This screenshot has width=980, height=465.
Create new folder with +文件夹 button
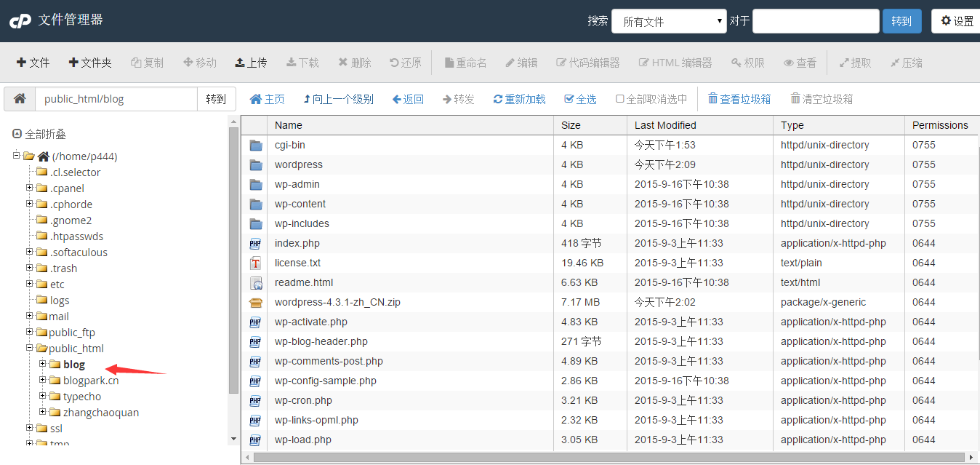click(x=90, y=63)
